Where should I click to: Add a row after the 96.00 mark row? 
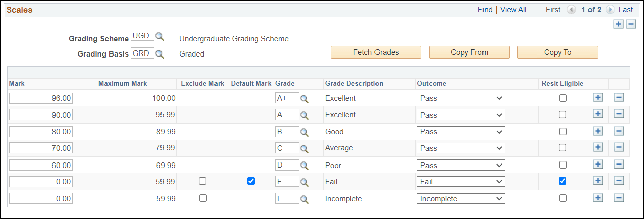click(598, 98)
